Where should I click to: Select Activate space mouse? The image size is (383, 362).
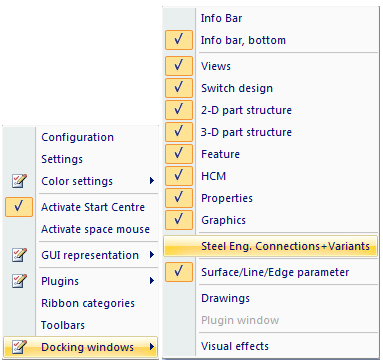tap(95, 229)
